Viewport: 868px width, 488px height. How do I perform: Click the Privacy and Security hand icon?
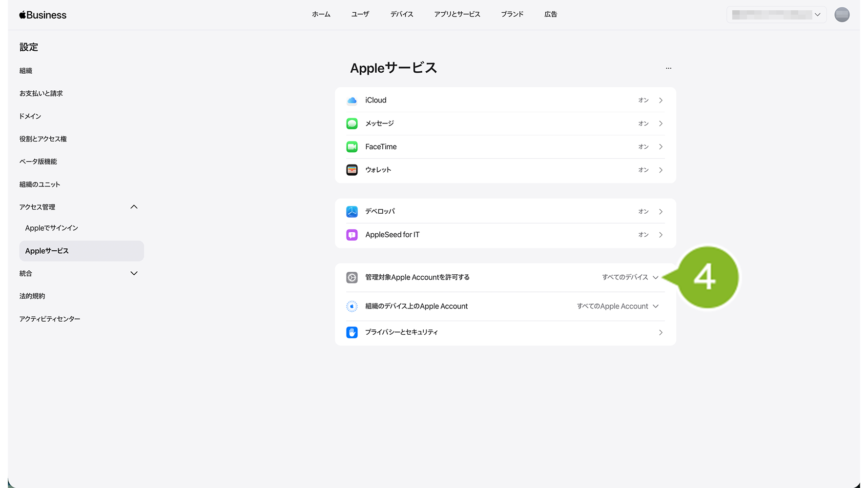click(351, 332)
